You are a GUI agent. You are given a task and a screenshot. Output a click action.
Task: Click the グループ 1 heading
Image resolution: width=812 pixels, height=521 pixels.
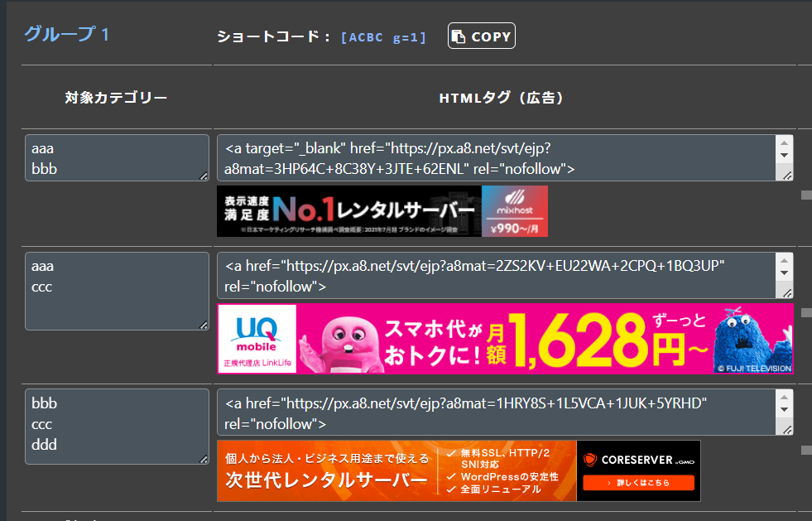tap(67, 35)
